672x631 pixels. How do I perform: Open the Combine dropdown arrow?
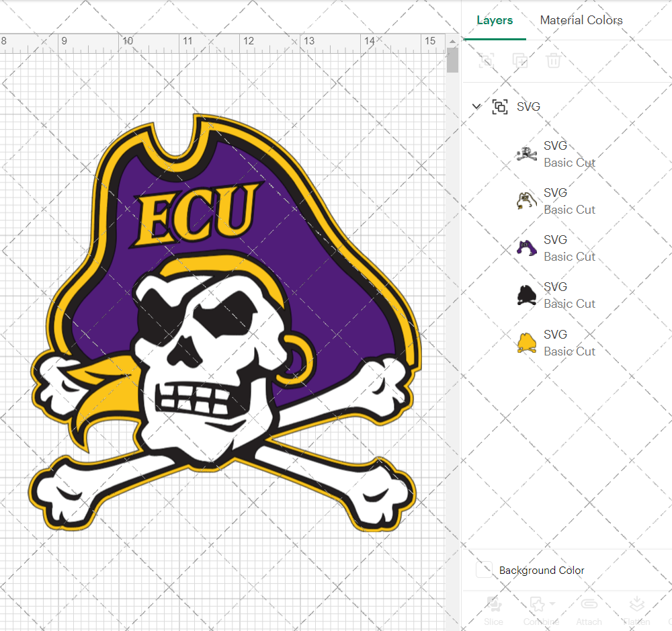pos(552,603)
